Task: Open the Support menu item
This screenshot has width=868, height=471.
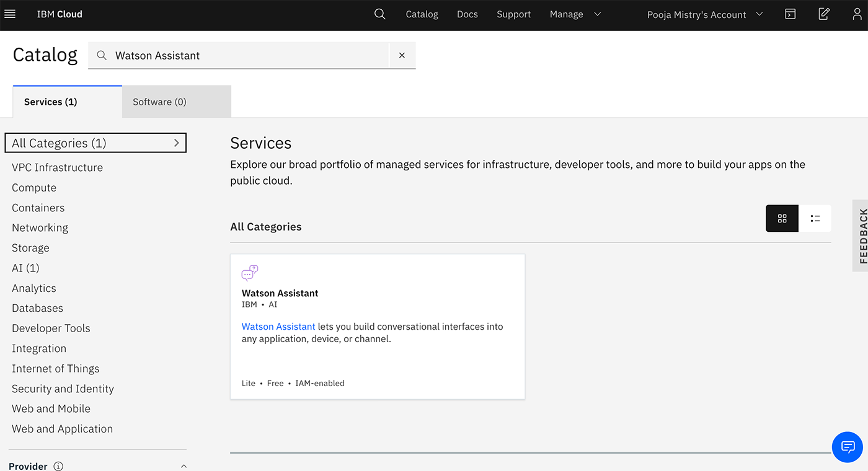Action: click(513, 14)
